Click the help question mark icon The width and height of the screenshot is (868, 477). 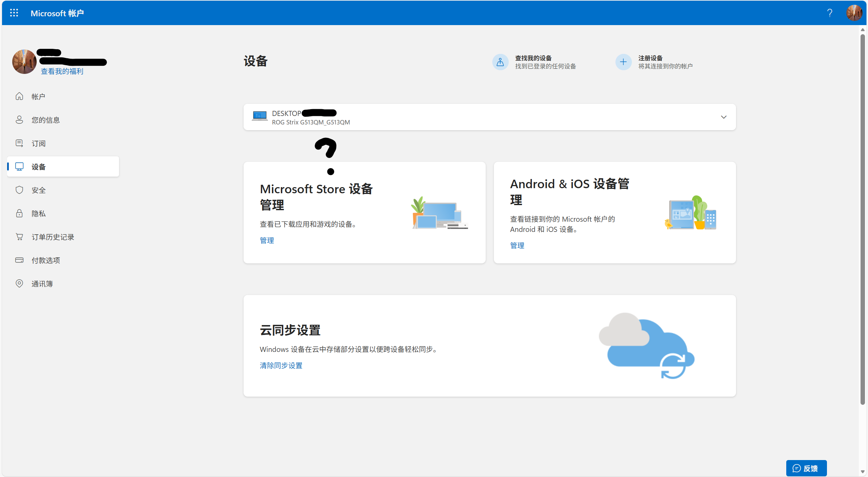pyautogui.click(x=829, y=13)
